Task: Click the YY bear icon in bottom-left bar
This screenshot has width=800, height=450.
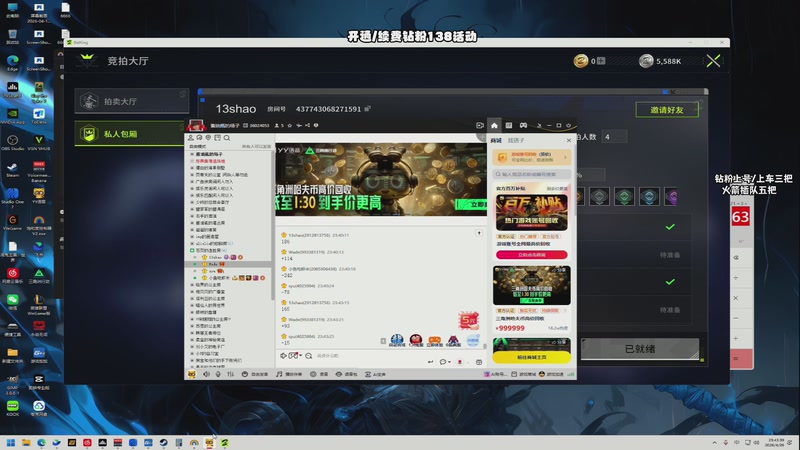Action: (192, 374)
